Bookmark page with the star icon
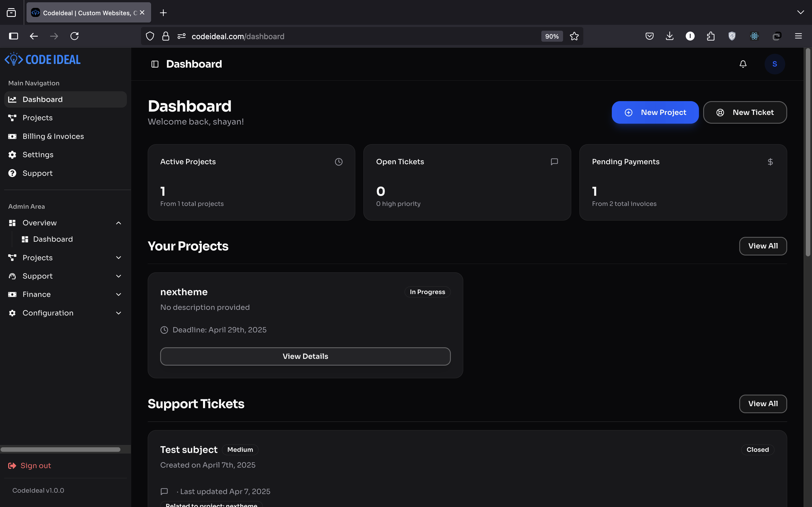 (x=574, y=36)
